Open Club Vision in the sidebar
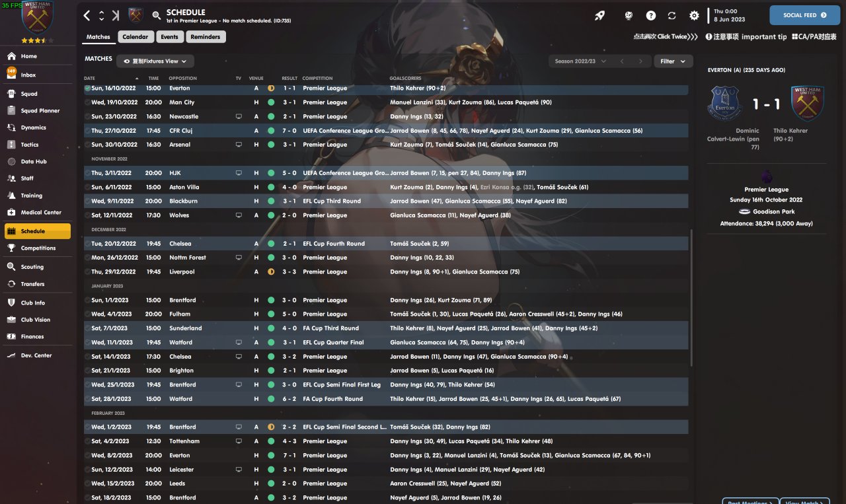The height and width of the screenshot is (504, 846). [x=39, y=320]
